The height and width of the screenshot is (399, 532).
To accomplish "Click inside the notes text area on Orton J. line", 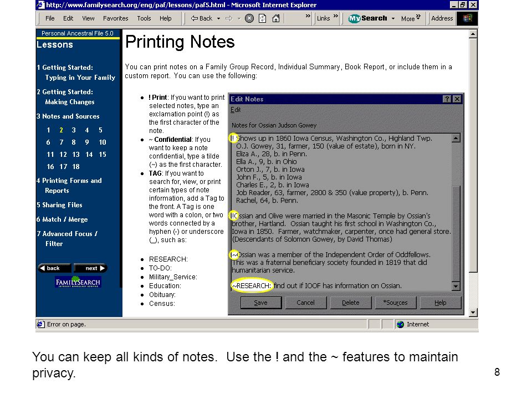I will click(270, 170).
